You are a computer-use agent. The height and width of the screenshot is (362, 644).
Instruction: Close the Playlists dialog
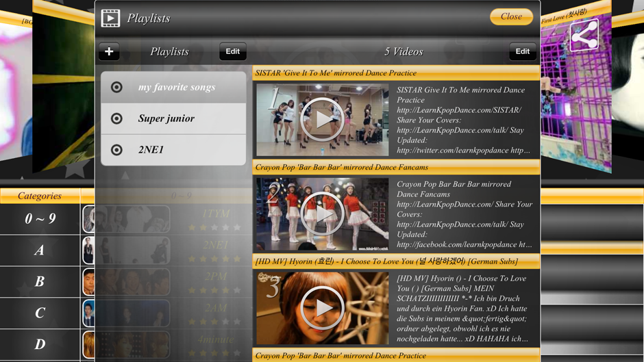[511, 16]
